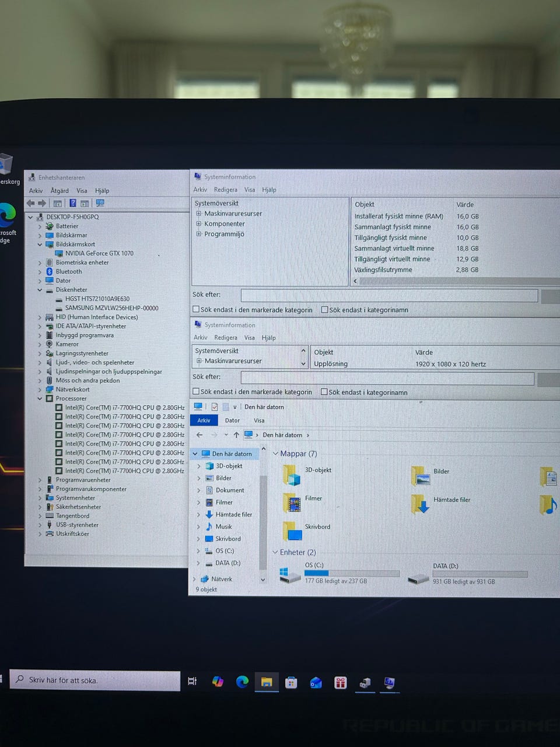Open the OS (C:) drive

[290, 575]
